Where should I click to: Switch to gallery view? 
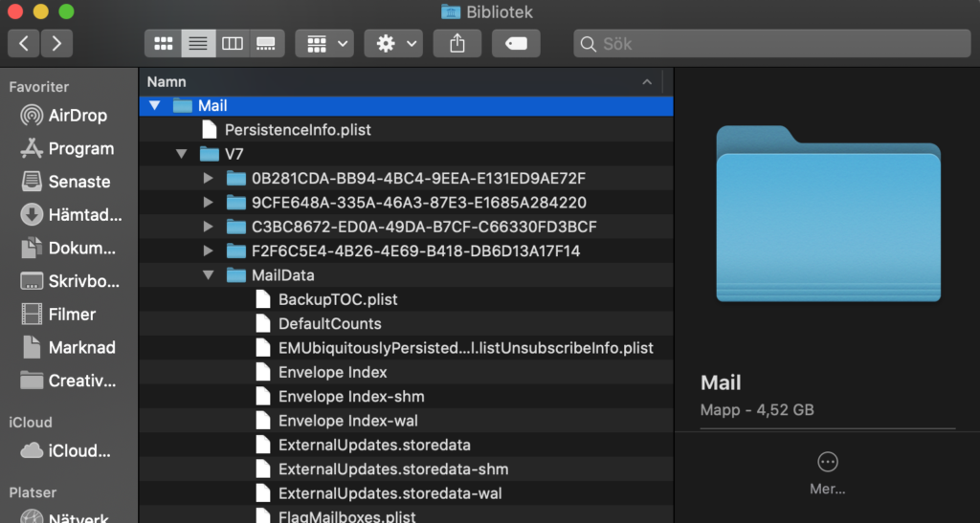coord(267,44)
